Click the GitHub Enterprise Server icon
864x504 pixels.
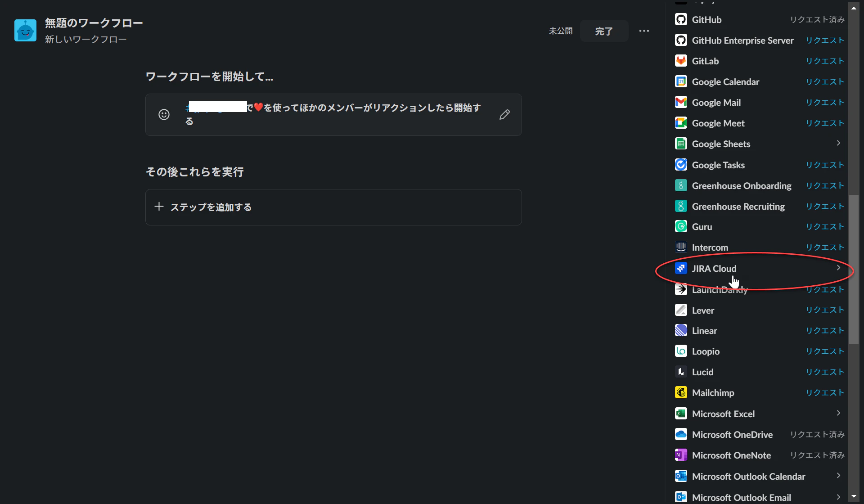click(681, 40)
